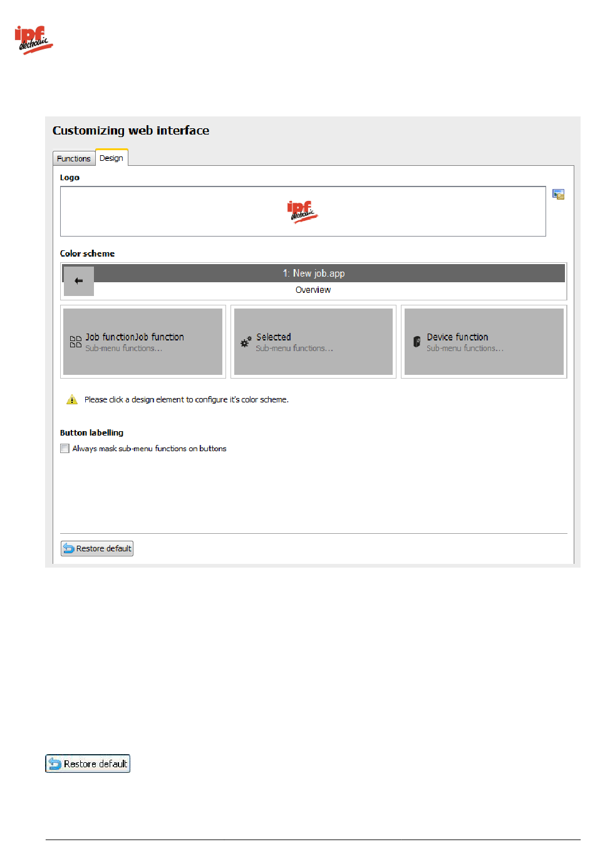Click the 'Customizing web interface' heading

coord(131,130)
